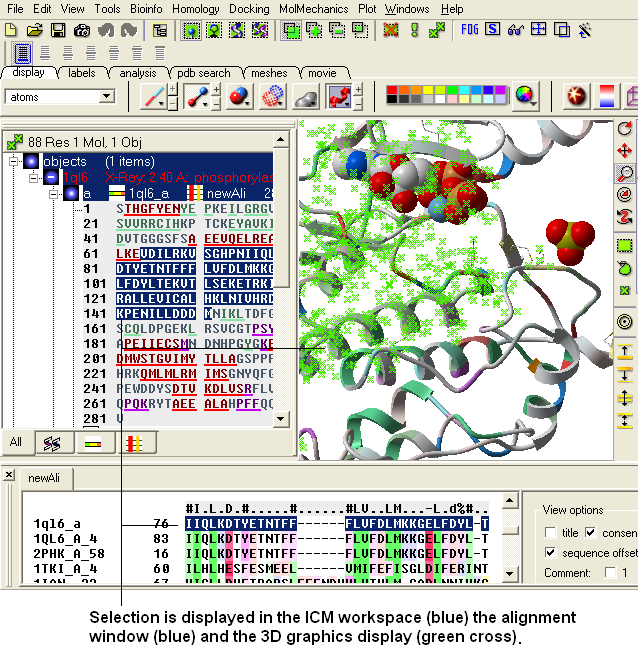Click the ribbon representation icon
The image size is (638, 656).
(x=341, y=97)
